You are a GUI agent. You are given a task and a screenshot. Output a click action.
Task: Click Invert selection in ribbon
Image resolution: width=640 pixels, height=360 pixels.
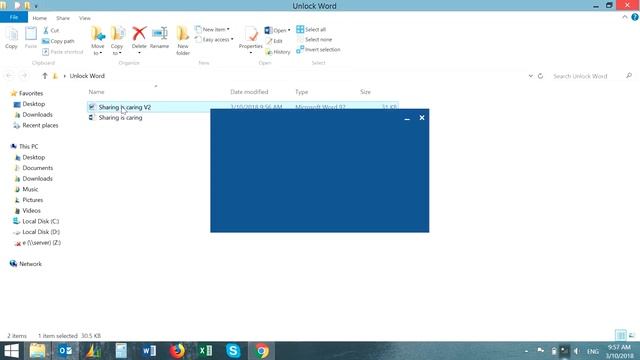pos(318,49)
